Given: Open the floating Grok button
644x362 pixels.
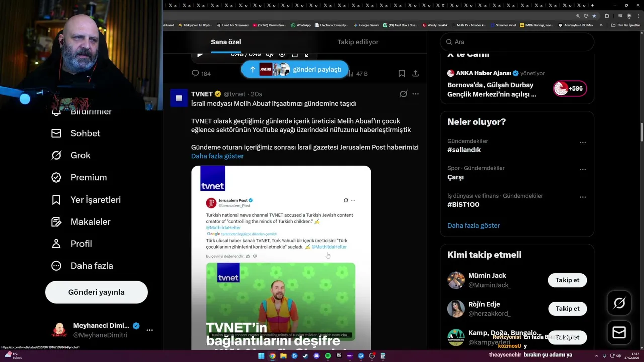Looking at the screenshot, I should (x=619, y=303).
